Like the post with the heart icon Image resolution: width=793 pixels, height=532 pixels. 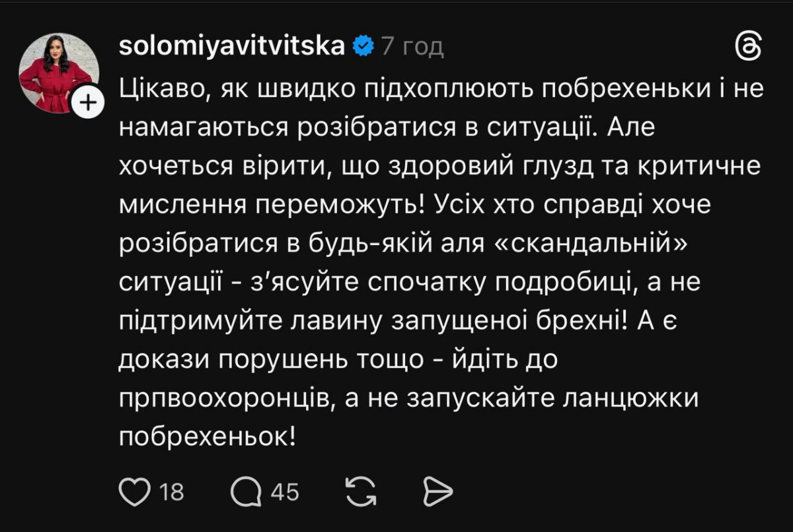[134, 492]
